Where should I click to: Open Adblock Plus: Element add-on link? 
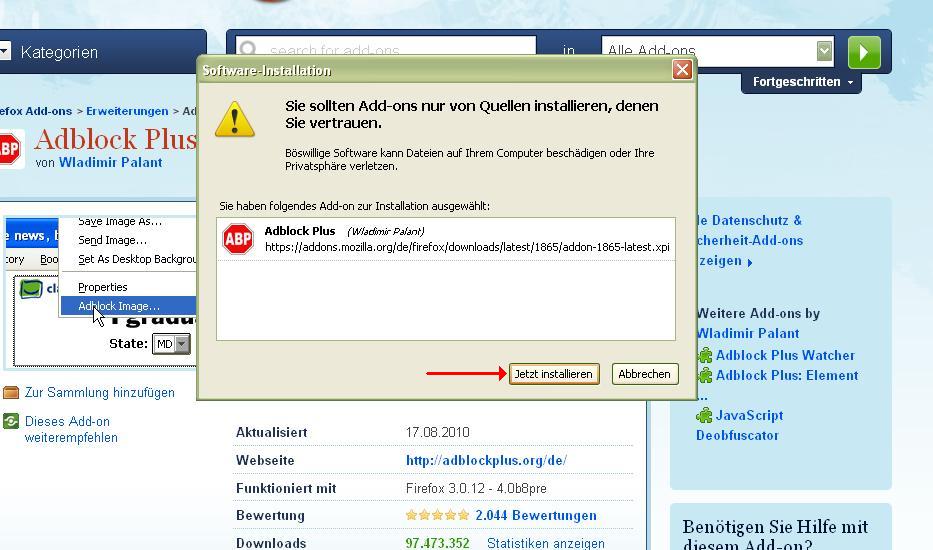(x=787, y=376)
